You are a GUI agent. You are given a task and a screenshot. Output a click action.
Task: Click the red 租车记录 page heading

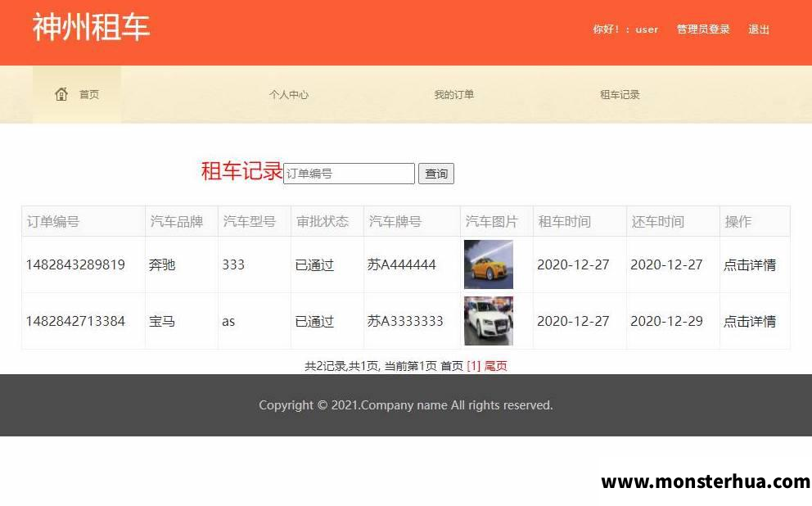(241, 171)
